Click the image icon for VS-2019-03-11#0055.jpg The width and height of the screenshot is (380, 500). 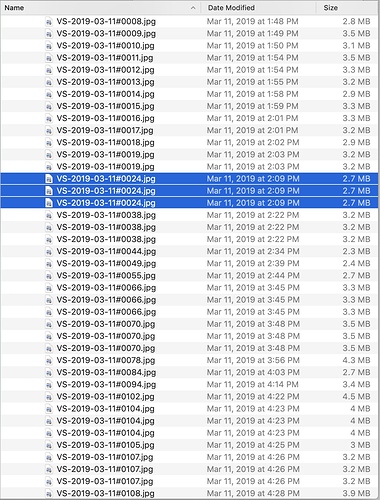49,276
